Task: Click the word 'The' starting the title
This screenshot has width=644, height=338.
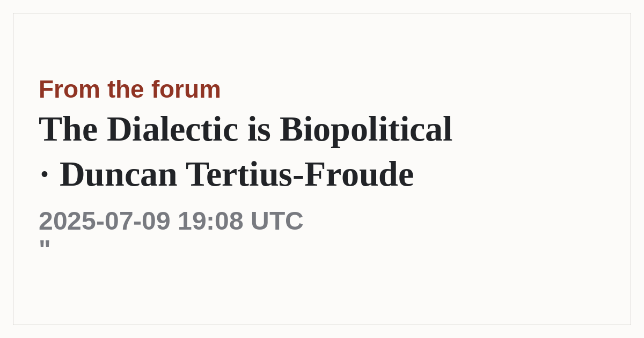Action: pyautogui.click(x=68, y=129)
